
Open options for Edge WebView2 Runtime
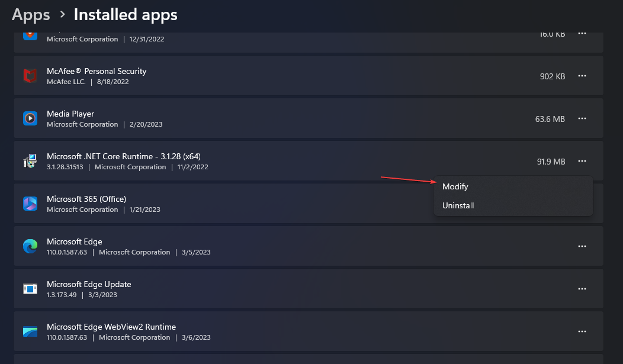pyautogui.click(x=582, y=331)
